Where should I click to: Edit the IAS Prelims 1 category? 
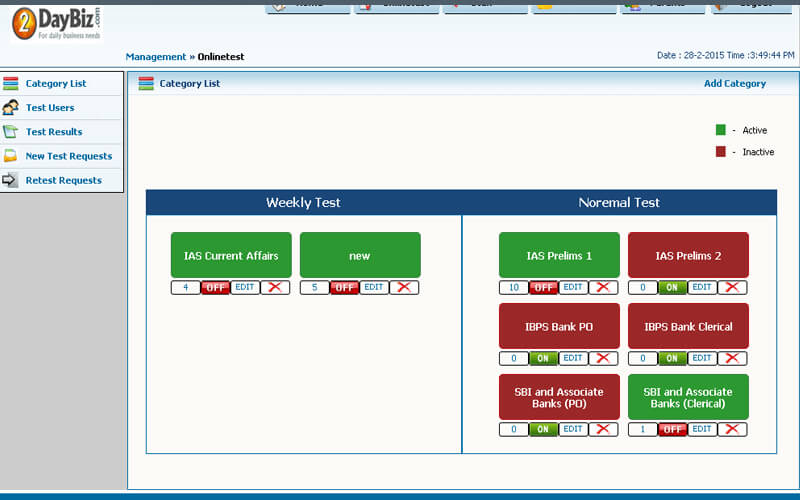click(x=573, y=287)
